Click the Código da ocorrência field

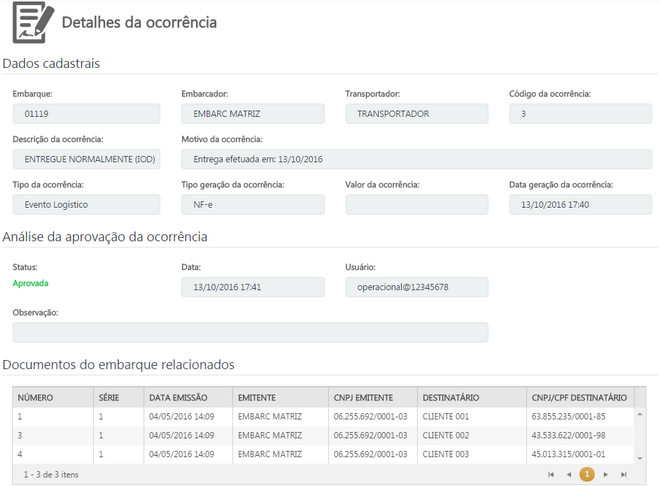coord(580,114)
